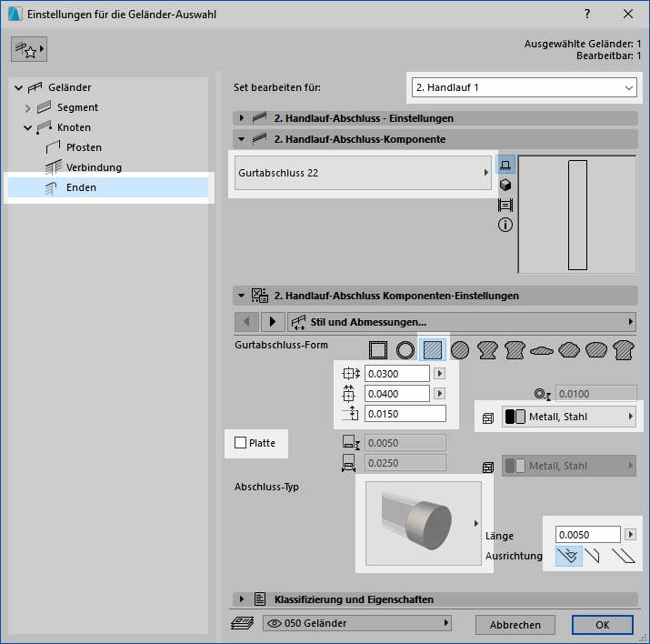Select Knoten tree item
This screenshot has height=644, width=650.
point(74,127)
